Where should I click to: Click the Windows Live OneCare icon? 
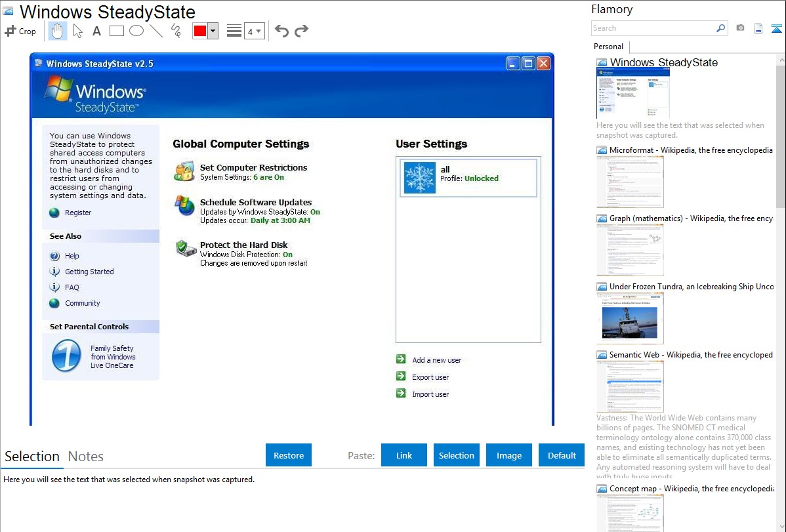[66, 356]
